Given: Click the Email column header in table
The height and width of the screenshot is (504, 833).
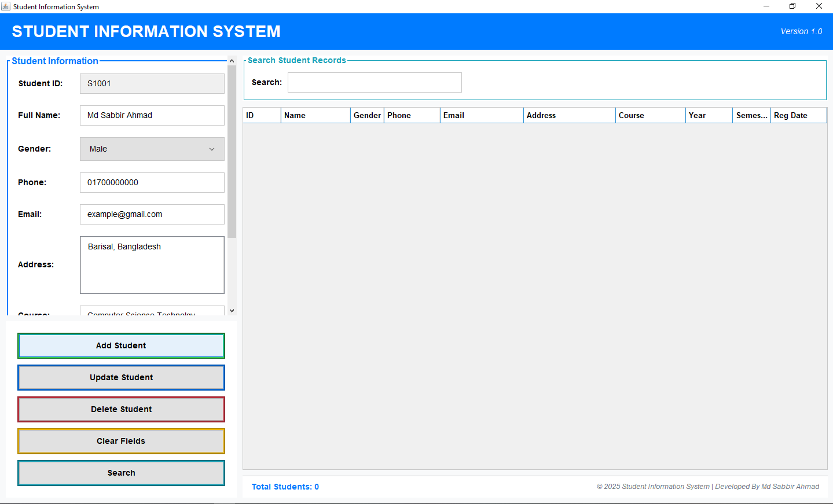Looking at the screenshot, I should point(481,115).
